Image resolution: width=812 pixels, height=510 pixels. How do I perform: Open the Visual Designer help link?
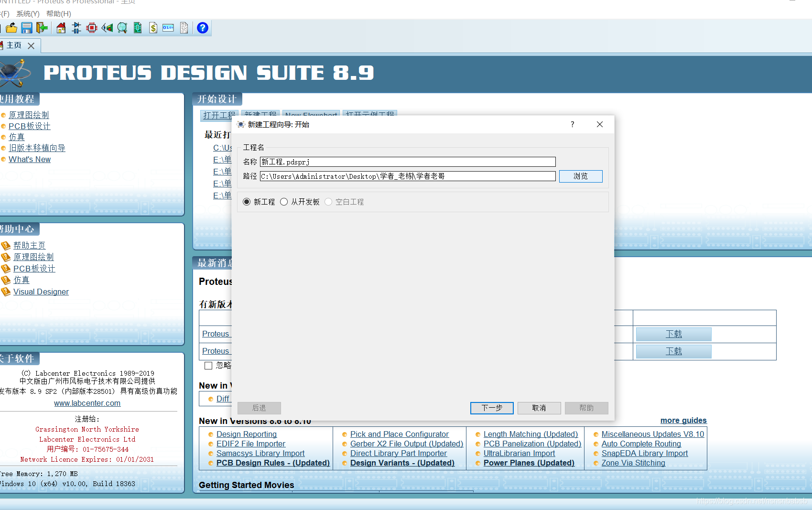tap(41, 292)
